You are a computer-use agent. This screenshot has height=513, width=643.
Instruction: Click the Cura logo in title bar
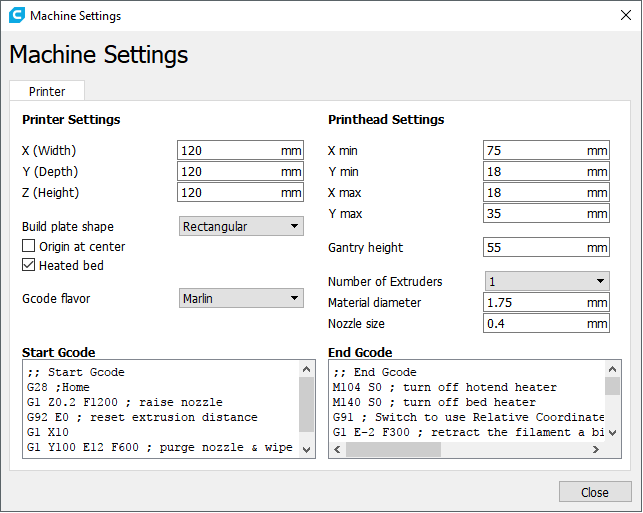pyautogui.click(x=17, y=15)
